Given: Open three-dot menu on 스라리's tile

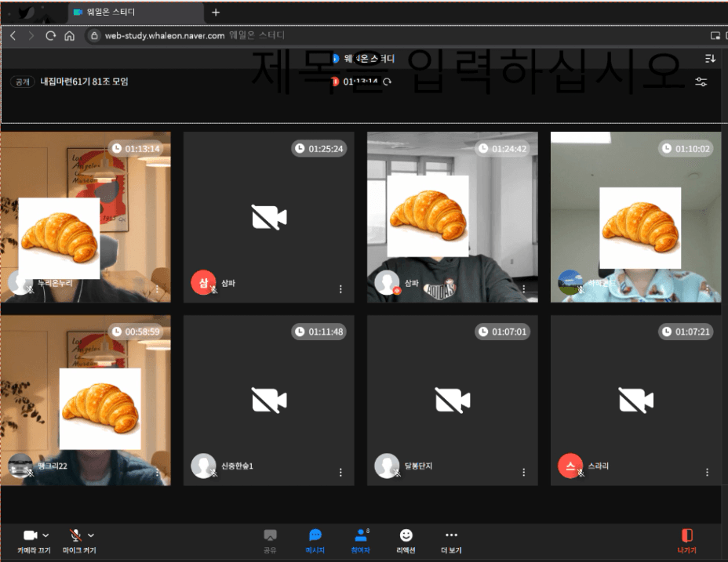Looking at the screenshot, I should click(x=707, y=473).
